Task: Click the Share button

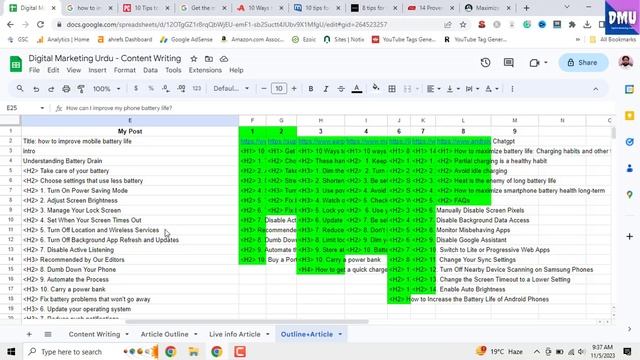Action: 583,62
